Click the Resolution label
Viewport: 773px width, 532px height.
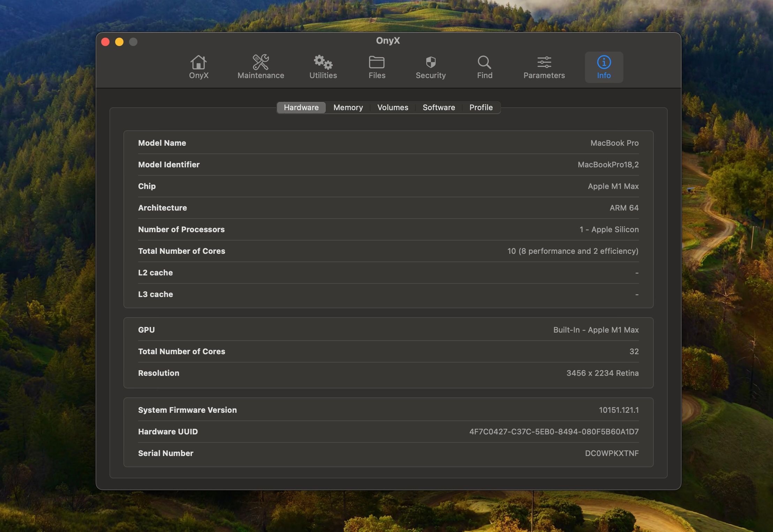coord(159,373)
